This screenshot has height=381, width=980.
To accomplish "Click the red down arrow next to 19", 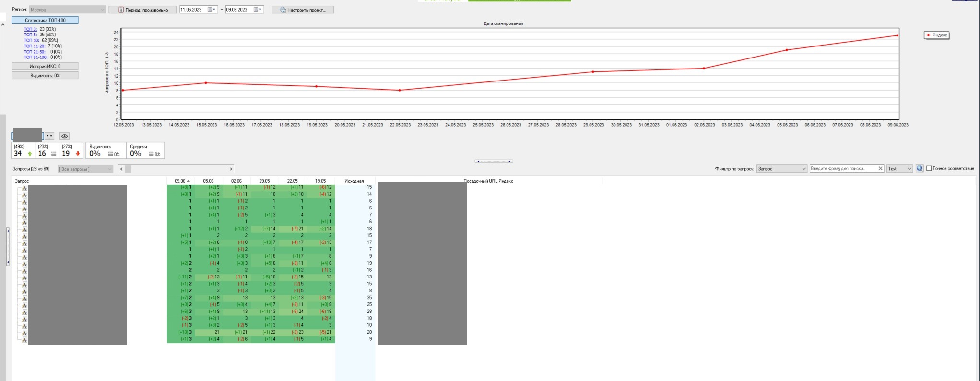I will tap(78, 154).
